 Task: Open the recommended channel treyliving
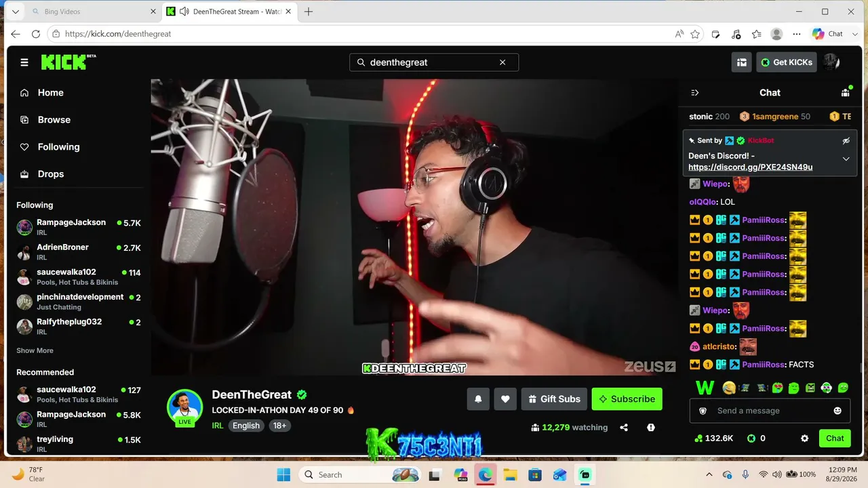[x=79, y=444]
